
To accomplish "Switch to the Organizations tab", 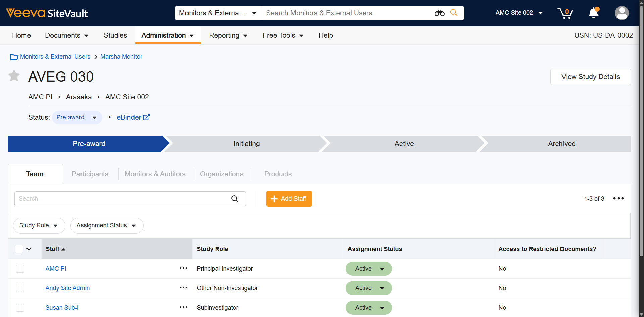I will coord(222,174).
